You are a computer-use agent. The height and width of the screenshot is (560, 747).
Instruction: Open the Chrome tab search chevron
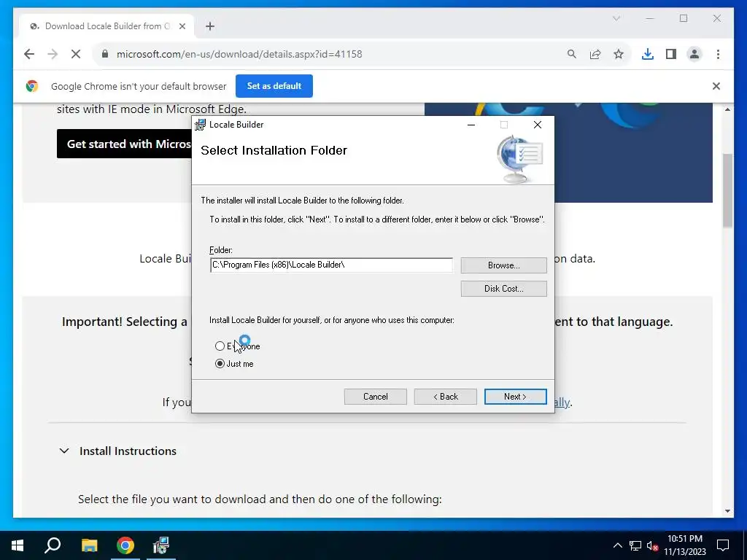pos(616,18)
